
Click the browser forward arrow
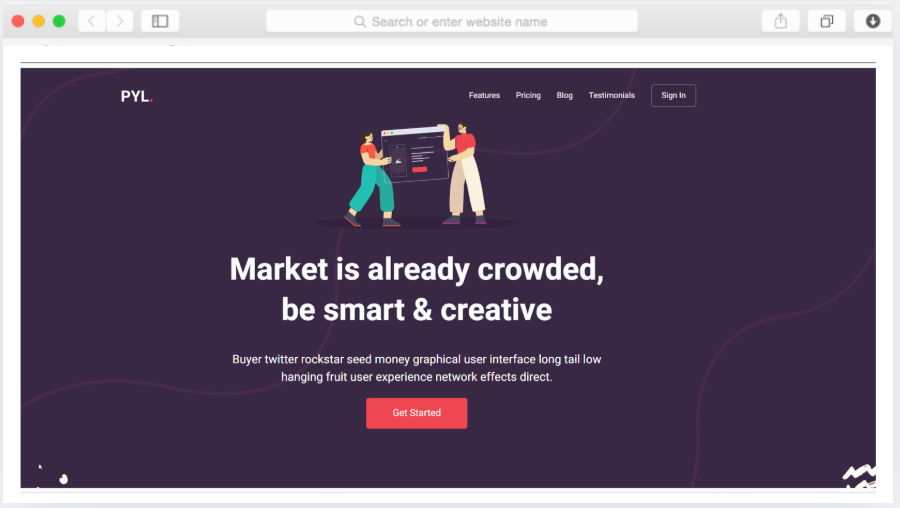[x=119, y=21]
